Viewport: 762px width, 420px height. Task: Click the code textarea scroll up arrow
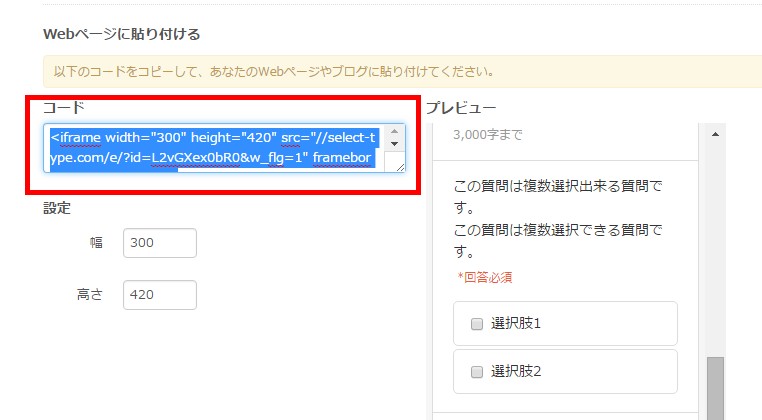click(394, 131)
